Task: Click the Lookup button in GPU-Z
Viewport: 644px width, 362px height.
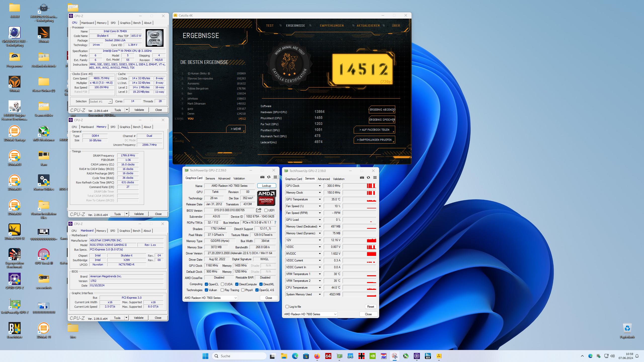Action: click(267, 186)
